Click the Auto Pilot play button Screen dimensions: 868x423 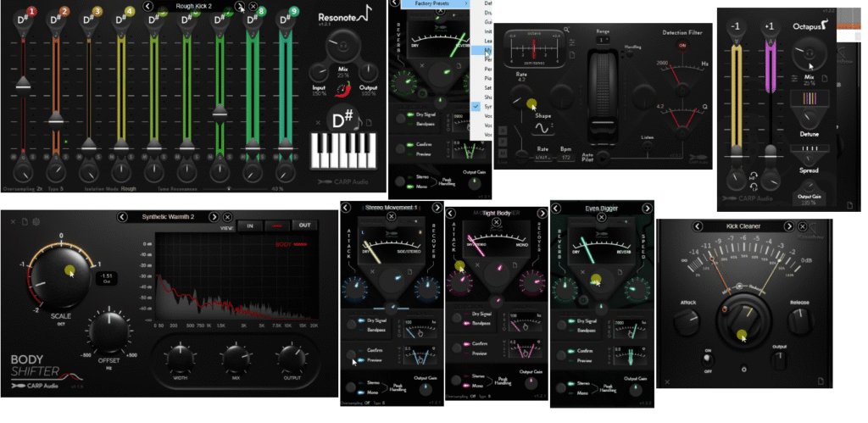[604, 159]
